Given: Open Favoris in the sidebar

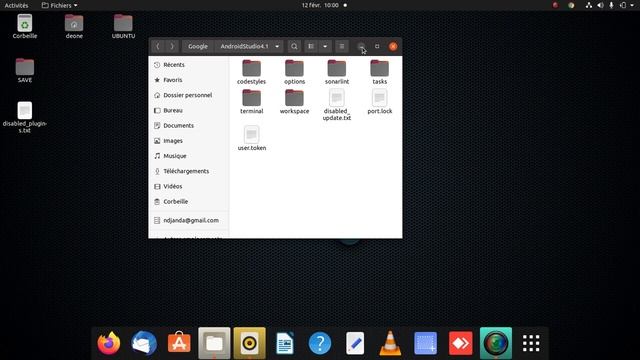Looking at the screenshot, I should (189, 80).
